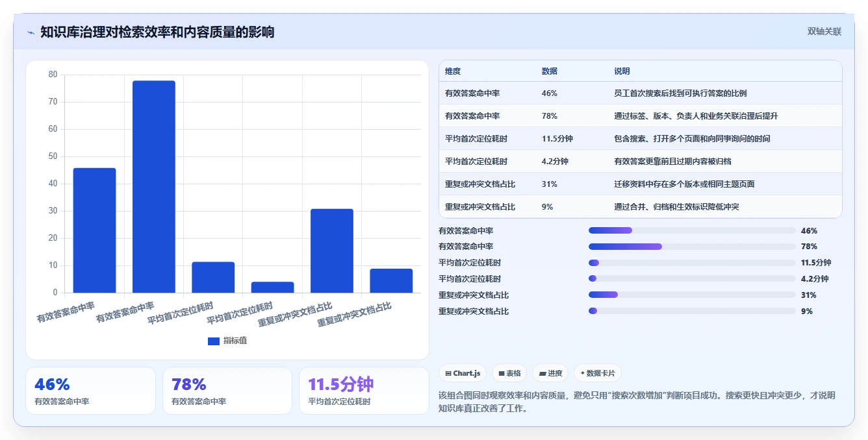Open the 46% data card
The image size is (868, 440).
coord(90,391)
